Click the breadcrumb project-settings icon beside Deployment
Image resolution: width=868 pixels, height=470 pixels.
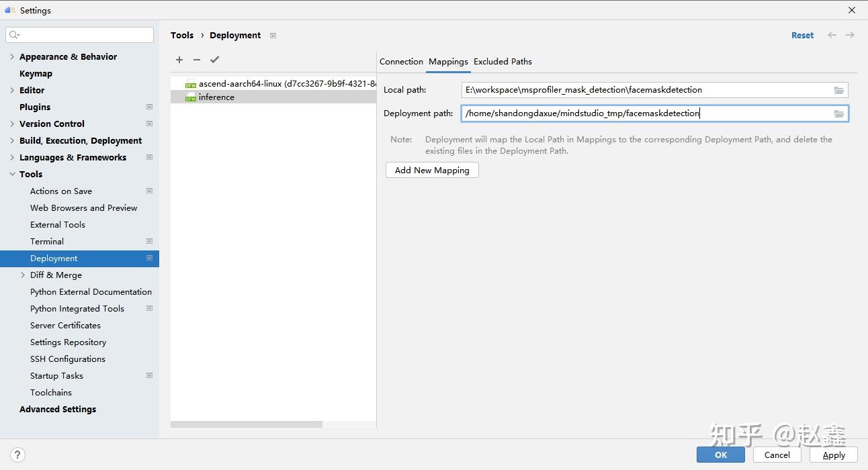point(273,36)
